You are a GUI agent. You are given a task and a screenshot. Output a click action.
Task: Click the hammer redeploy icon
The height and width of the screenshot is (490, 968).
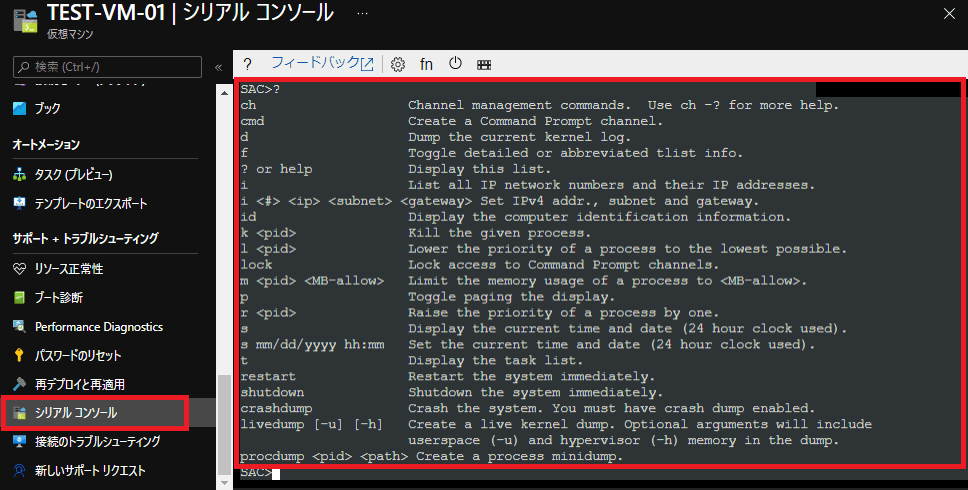point(20,384)
